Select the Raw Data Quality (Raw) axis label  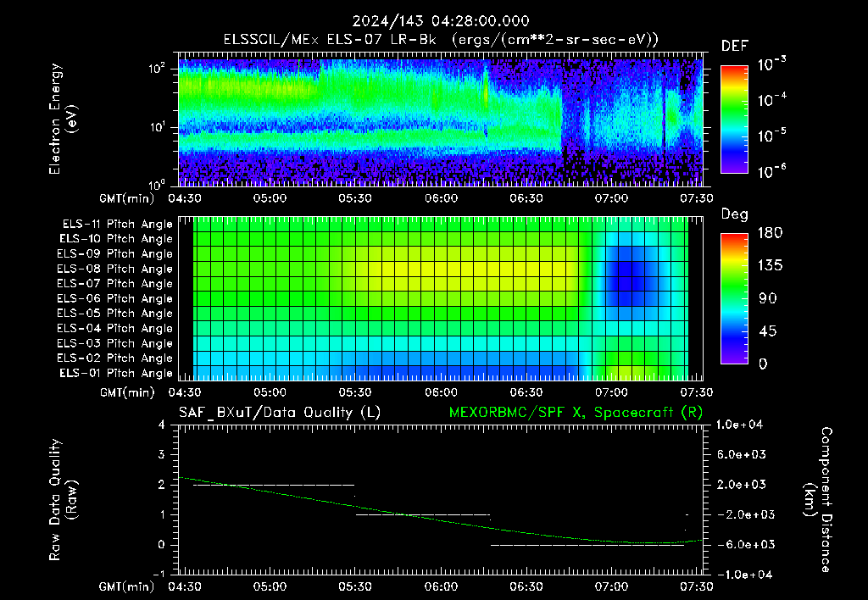pyautogui.click(x=63, y=500)
